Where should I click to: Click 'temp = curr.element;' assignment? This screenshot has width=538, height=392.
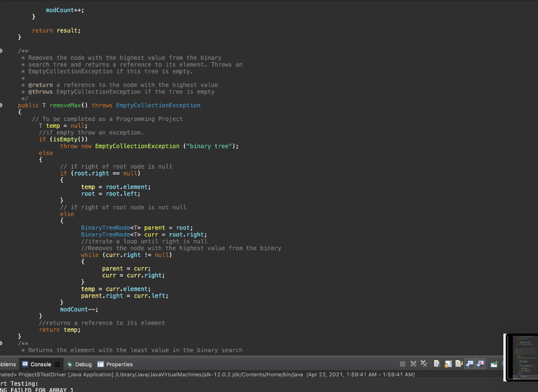click(x=116, y=289)
